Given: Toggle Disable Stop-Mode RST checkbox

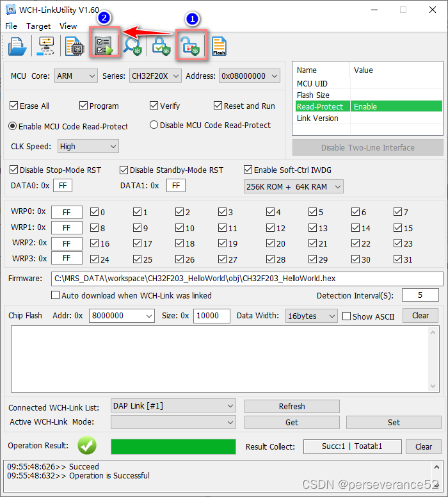Looking at the screenshot, I should (x=13, y=170).
